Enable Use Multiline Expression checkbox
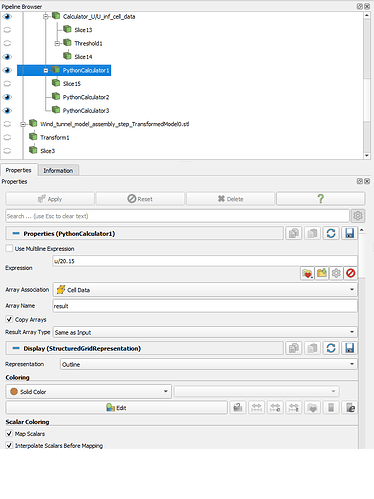 [9, 248]
